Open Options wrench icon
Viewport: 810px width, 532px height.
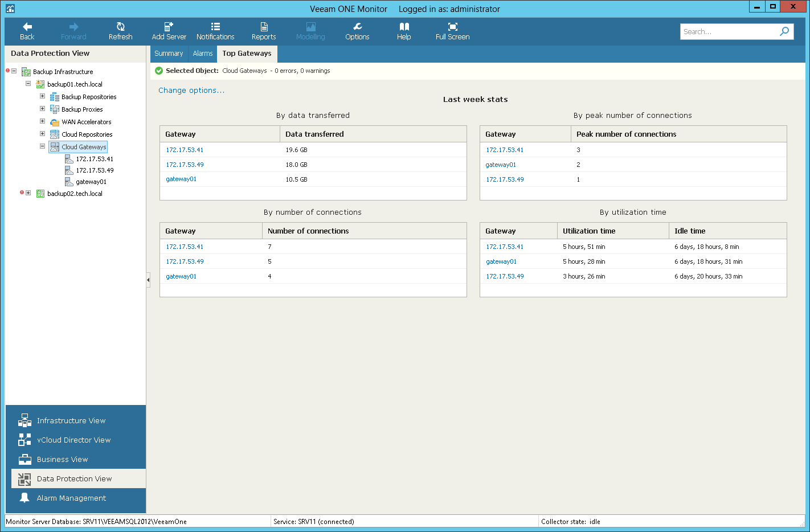[357, 27]
